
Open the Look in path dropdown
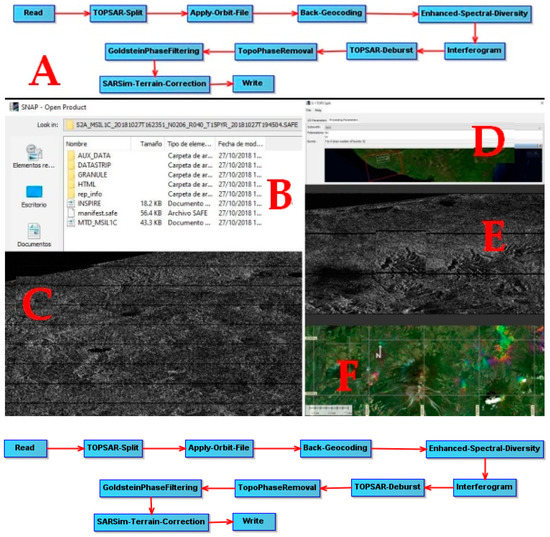coord(182,125)
